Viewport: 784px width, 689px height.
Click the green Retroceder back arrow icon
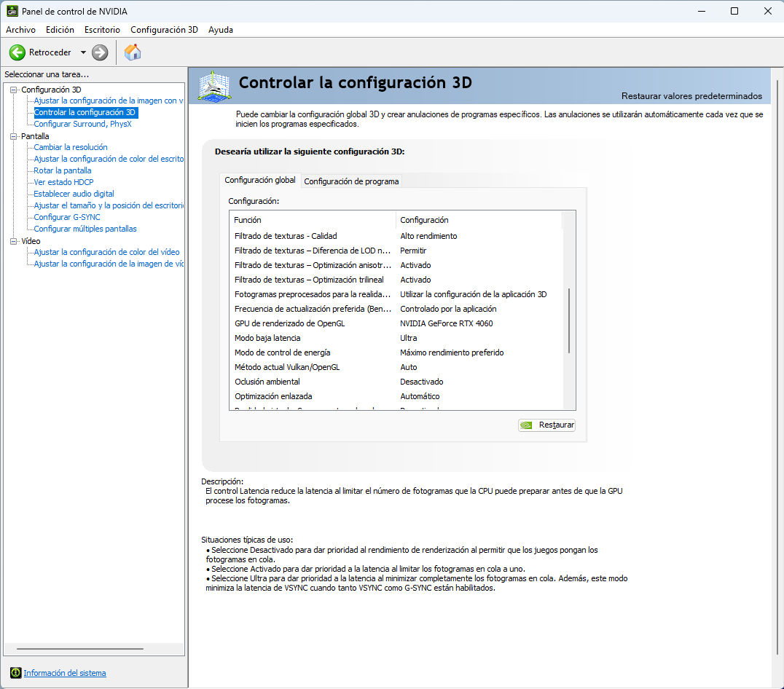click(17, 52)
